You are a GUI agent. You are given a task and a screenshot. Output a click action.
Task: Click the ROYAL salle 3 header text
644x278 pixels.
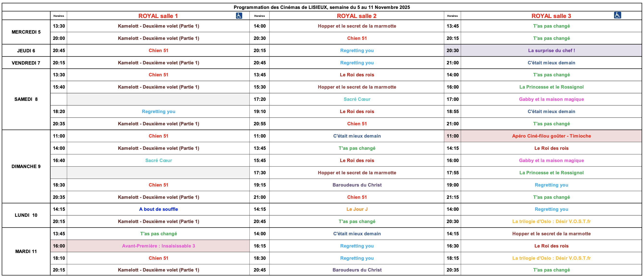click(x=551, y=16)
